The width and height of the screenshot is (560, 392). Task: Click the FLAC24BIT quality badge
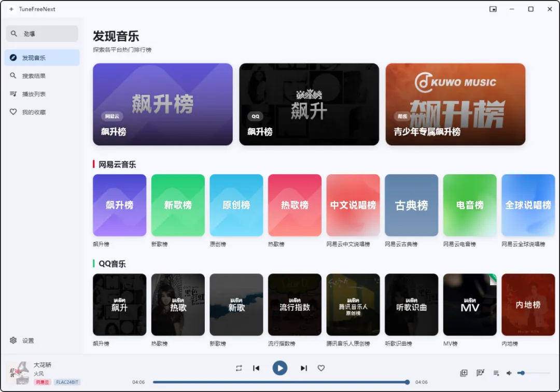pos(67,382)
